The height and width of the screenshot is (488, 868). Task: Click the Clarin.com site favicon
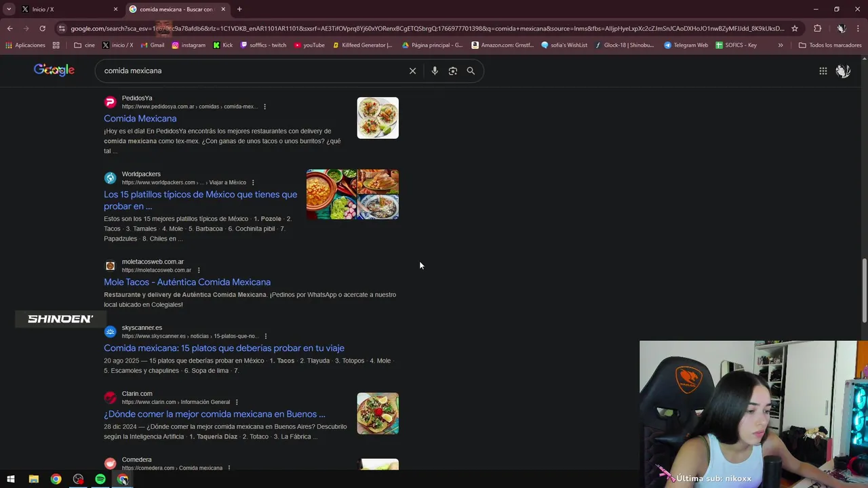pos(110,398)
